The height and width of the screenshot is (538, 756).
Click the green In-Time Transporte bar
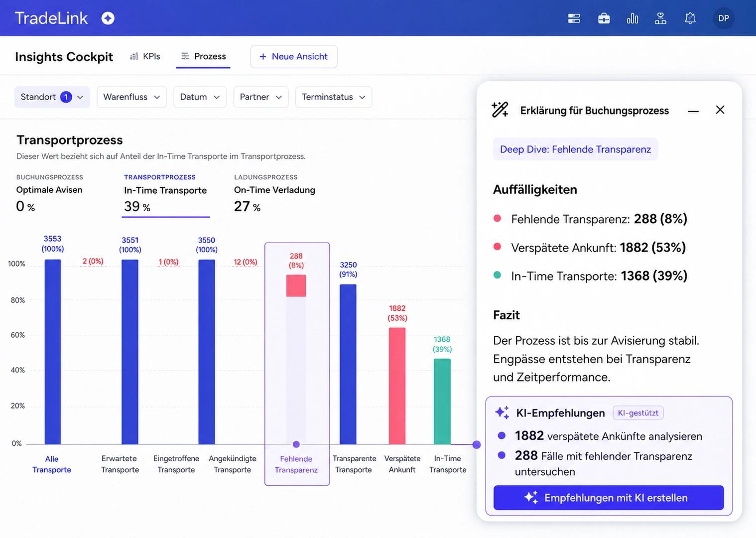(x=442, y=402)
